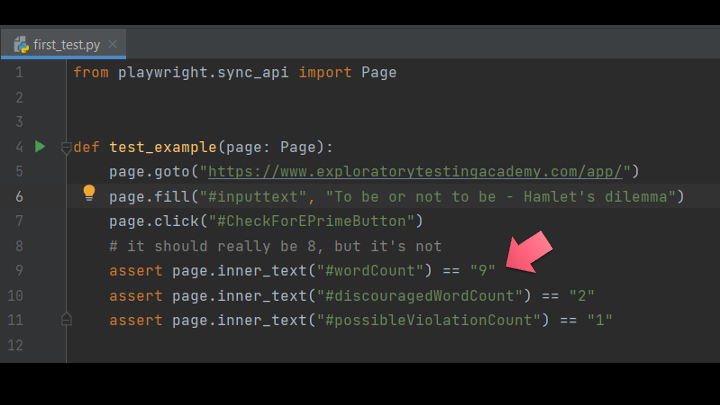Close the first_test.py tab

(112, 44)
